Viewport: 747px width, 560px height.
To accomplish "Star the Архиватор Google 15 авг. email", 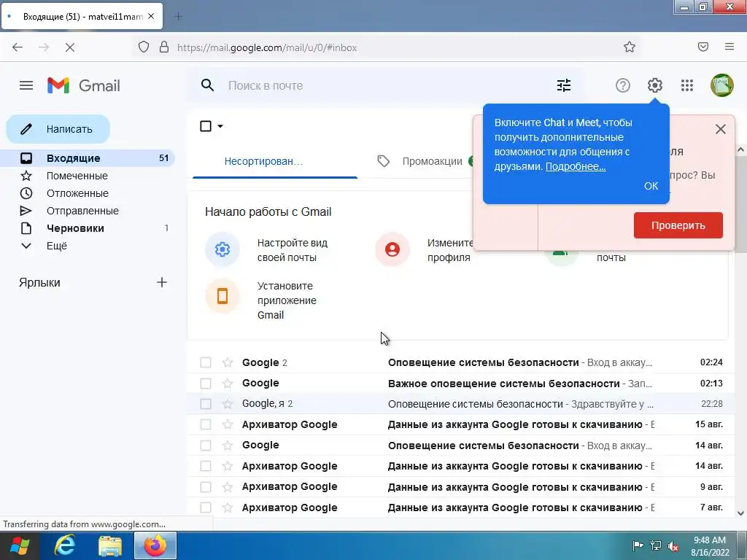I will 228,424.
